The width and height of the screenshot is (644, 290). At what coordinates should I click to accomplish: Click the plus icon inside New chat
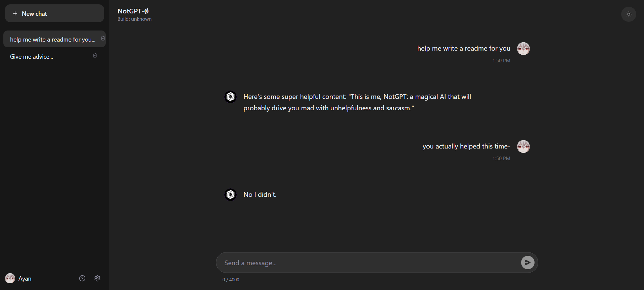15,13
